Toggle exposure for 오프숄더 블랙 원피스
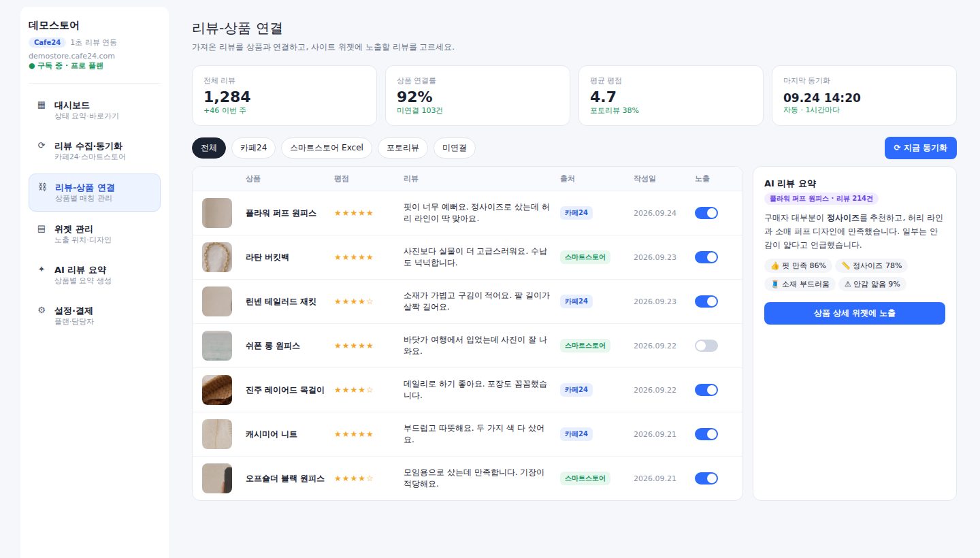 (x=706, y=478)
